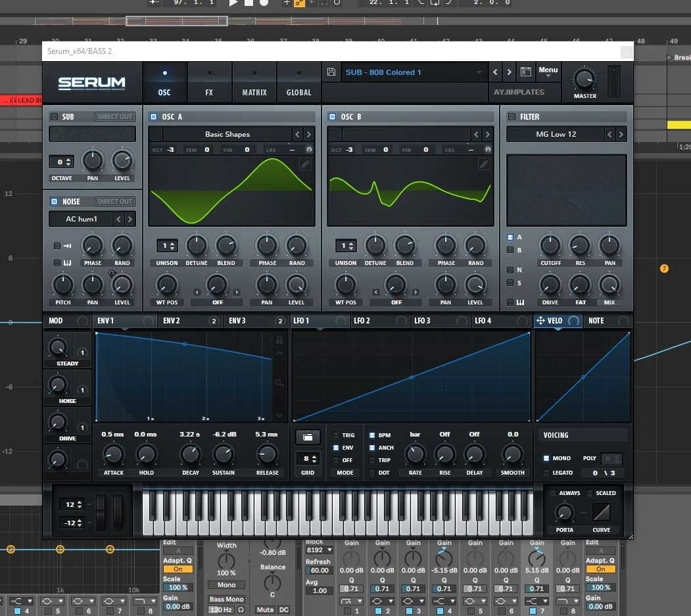Select the ENV 2 tab

(x=190, y=321)
